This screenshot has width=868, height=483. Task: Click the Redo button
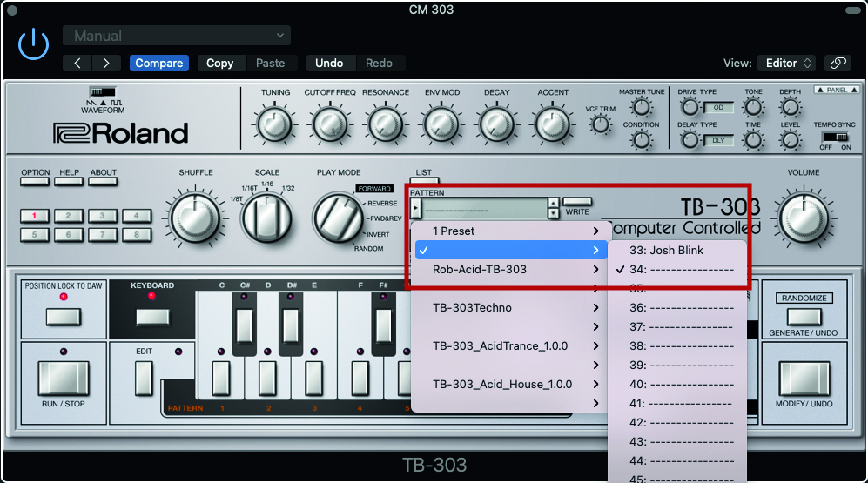point(379,63)
